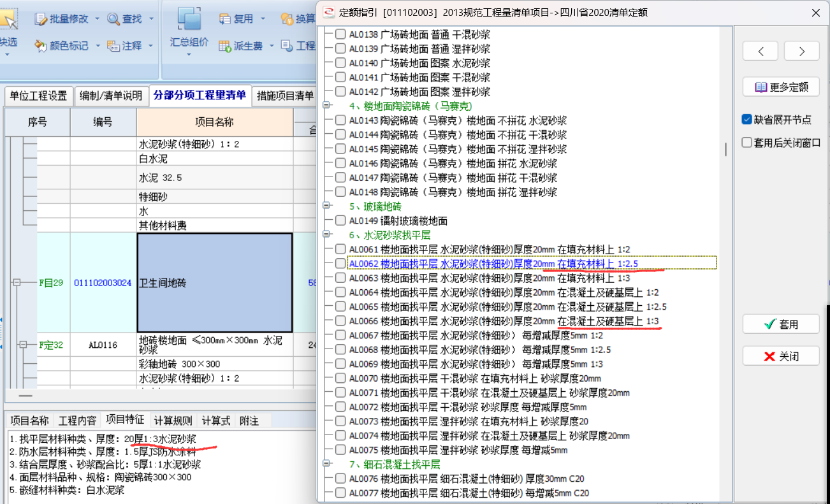The image size is (830, 504).
Task: Click the 套用 apply button
Action: (x=781, y=324)
